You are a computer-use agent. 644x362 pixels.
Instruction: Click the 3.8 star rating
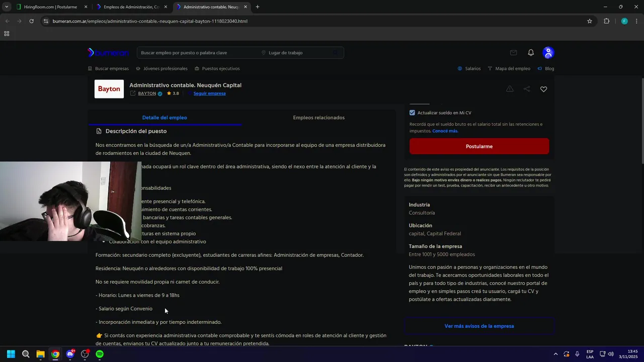(x=173, y=94)
